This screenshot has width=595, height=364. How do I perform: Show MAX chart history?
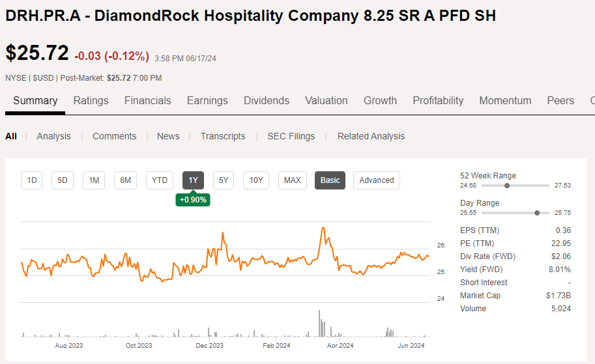[293, 180]
